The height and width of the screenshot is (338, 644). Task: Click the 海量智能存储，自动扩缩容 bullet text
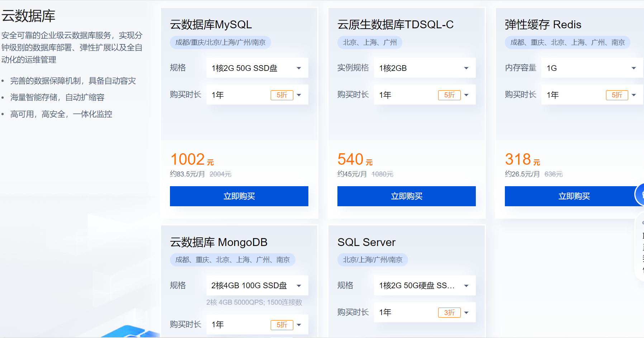click(57, 97)
